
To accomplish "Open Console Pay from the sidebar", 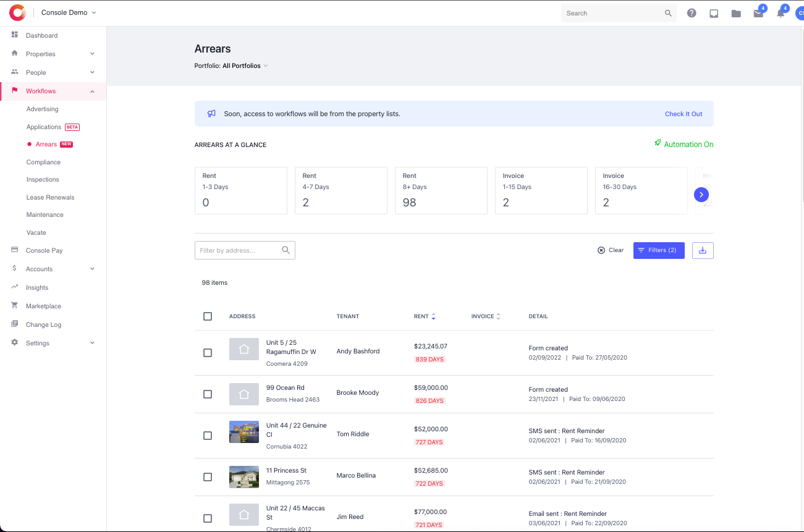I will [x=43, y=250].
